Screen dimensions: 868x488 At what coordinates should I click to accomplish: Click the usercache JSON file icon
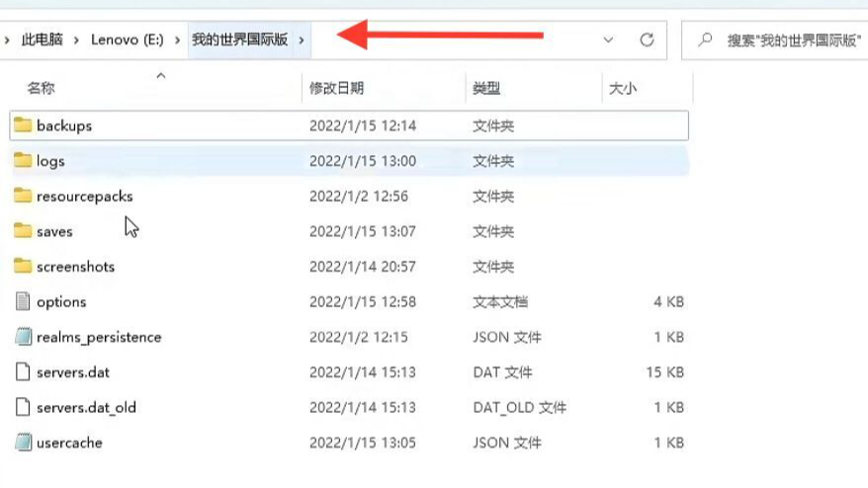coord(23,443)
